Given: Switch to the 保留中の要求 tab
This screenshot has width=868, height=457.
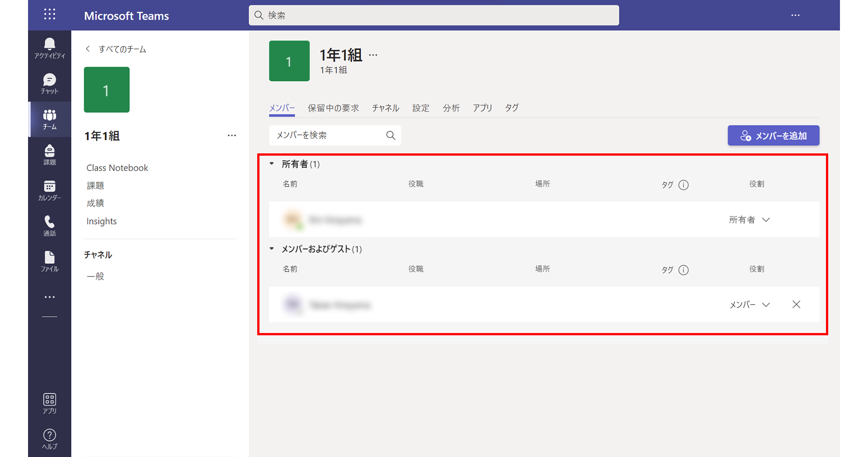Looking at the screenshot, I should pyautogui.click(x=334, y=108).
